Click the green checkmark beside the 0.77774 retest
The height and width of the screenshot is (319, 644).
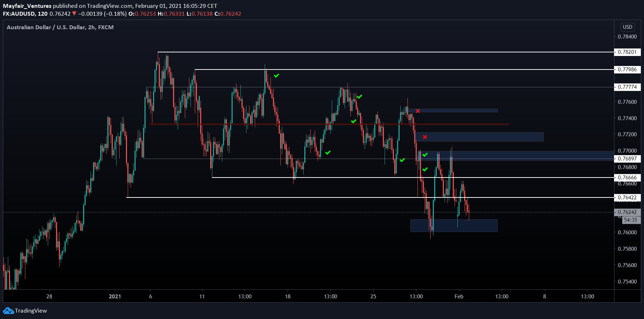[359, 97]
